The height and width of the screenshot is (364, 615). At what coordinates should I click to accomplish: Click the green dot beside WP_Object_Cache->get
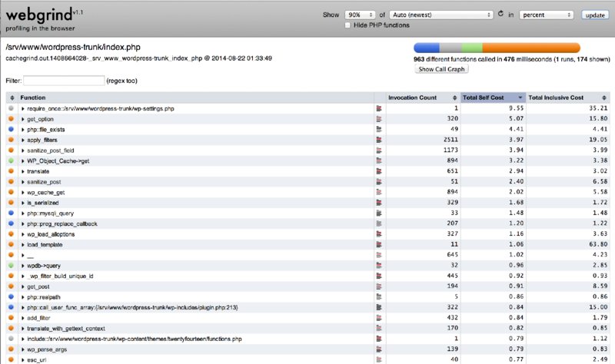coord(11,161)
